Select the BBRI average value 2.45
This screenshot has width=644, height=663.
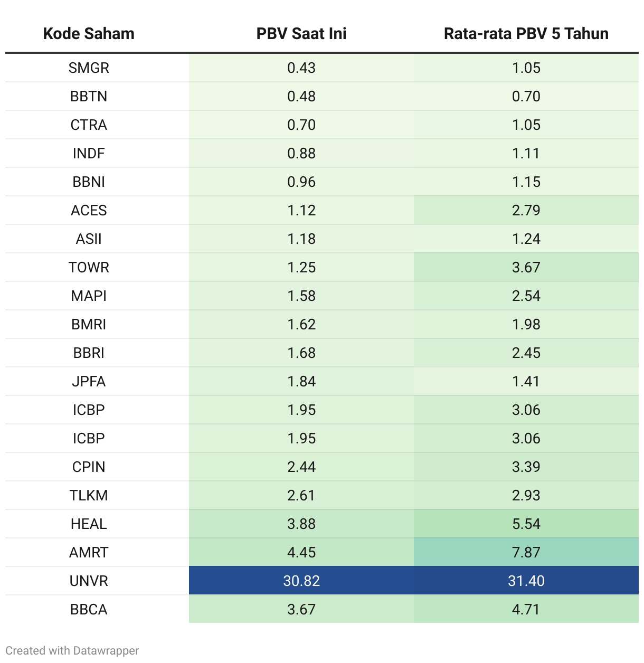click(526, 353)
